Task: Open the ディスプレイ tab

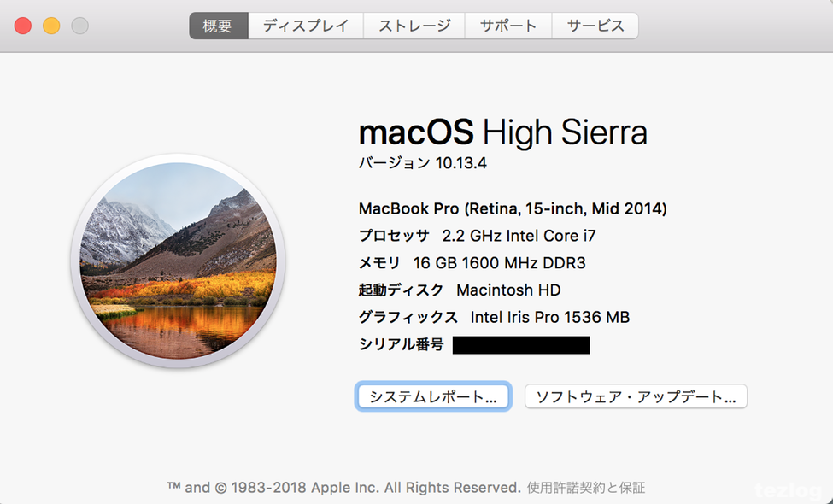Action: pyautogui.click(x=306, y=26)
